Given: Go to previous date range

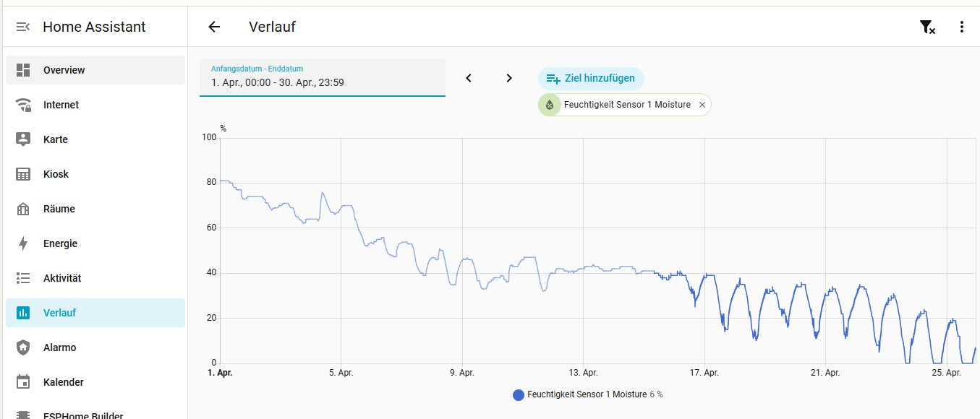Looking at the screenshot, I should click(469, 78).
